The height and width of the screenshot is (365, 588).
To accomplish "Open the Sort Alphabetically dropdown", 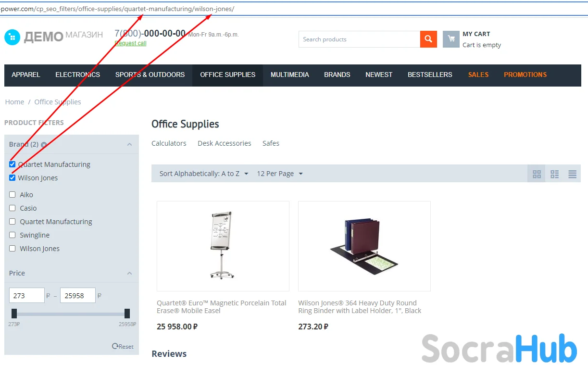I will pos(204,174).
